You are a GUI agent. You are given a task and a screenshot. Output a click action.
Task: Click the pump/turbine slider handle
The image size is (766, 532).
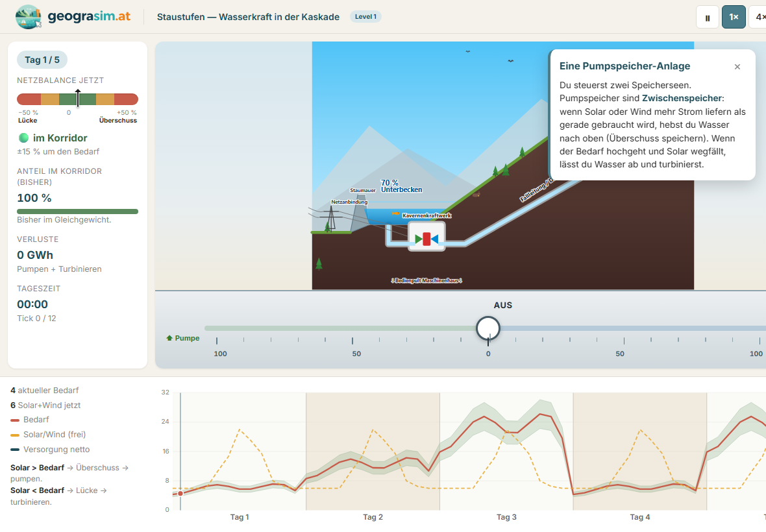point(488,328)
